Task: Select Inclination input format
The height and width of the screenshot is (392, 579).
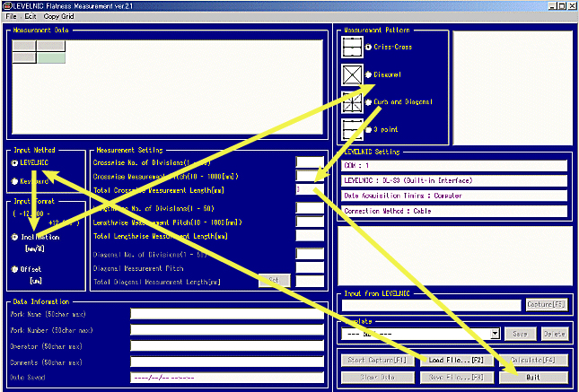Action: (14, 238)
